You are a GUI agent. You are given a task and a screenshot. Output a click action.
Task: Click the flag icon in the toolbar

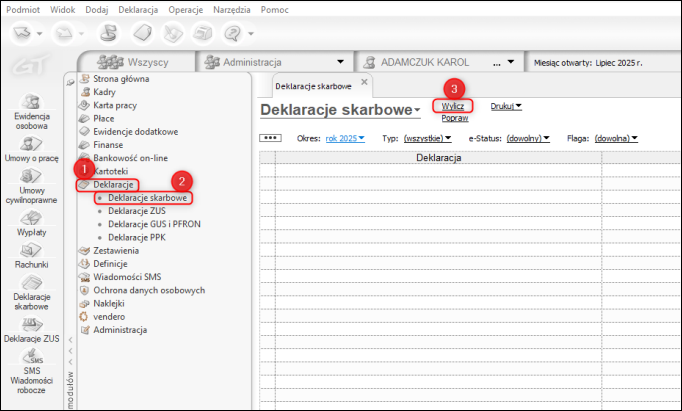tap(108, 33)
